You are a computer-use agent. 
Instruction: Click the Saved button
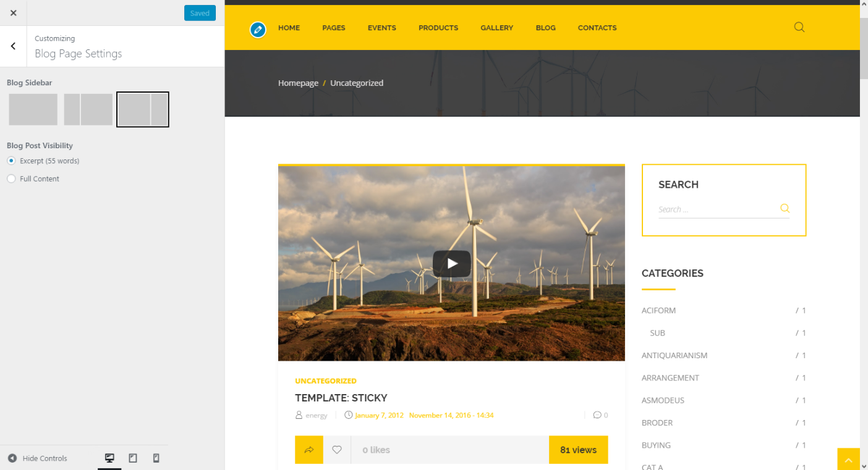point(200,13)
